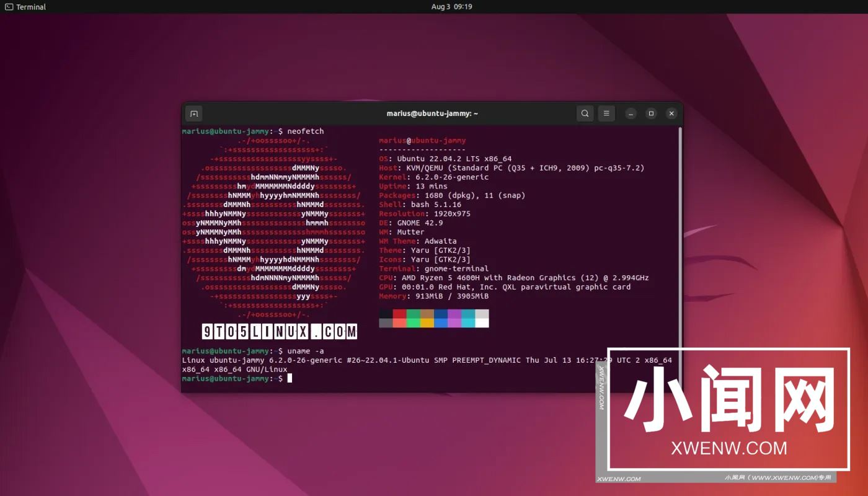The width and height of the screenshot is (868, 496).
Task: Click the Packages: 1680 (dpkg) line
Action: (x=452, y=195)
